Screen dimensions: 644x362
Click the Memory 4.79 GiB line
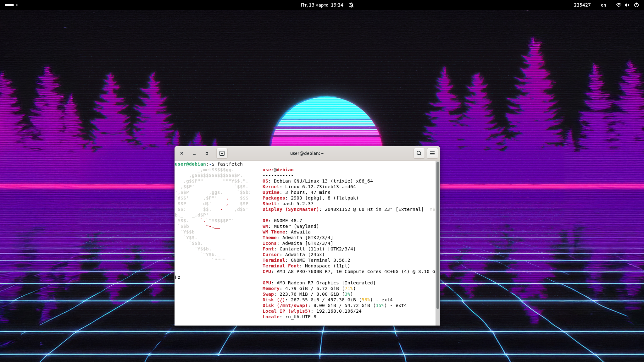(x=309, y=288)
